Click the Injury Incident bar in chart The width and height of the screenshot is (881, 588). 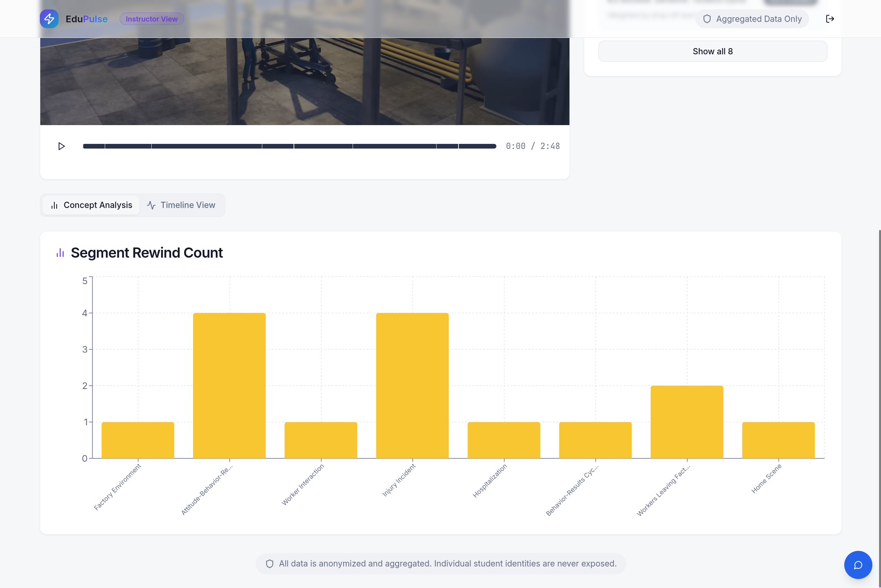point(412,385)
